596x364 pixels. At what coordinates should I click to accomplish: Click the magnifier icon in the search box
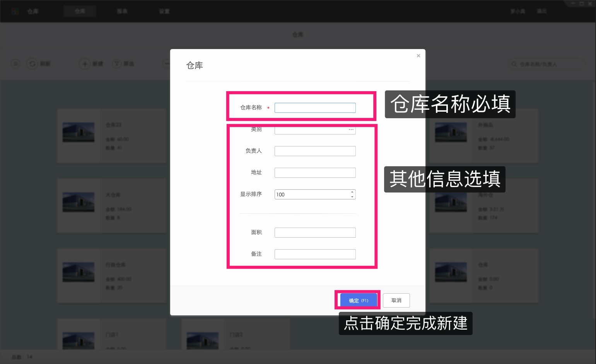pyautogui.click(x=514, y=64)
